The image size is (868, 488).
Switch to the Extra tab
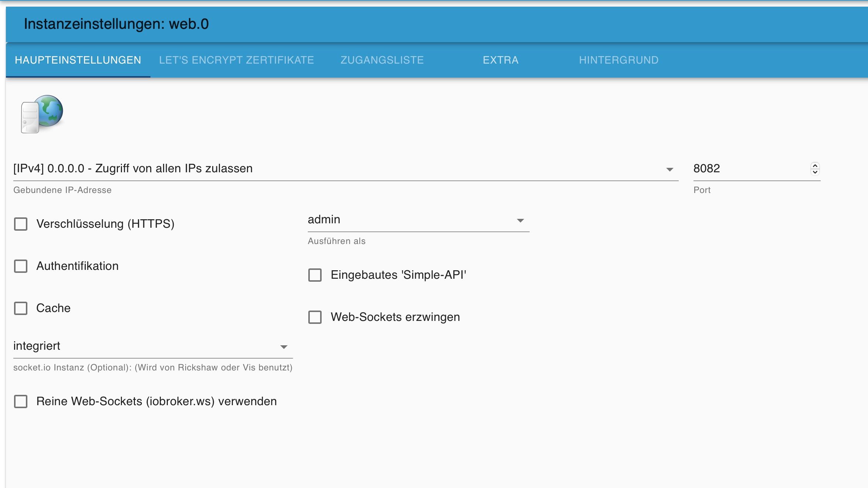pyautogui.click(x=501, y=60)
